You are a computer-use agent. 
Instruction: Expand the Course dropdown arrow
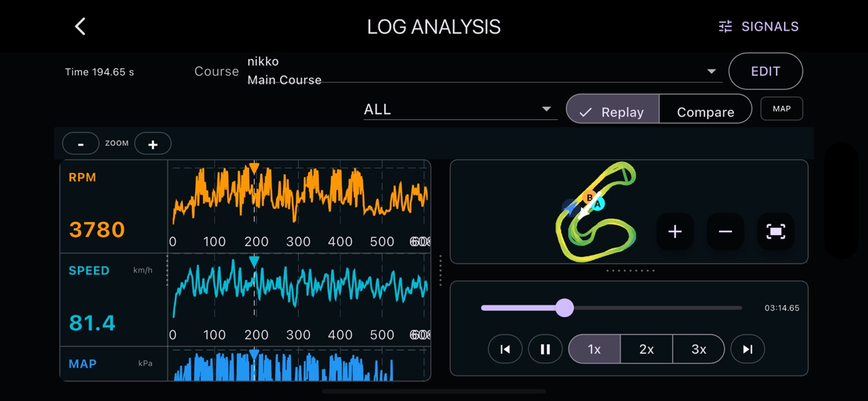pyautogui.click(x=711, y=71)
